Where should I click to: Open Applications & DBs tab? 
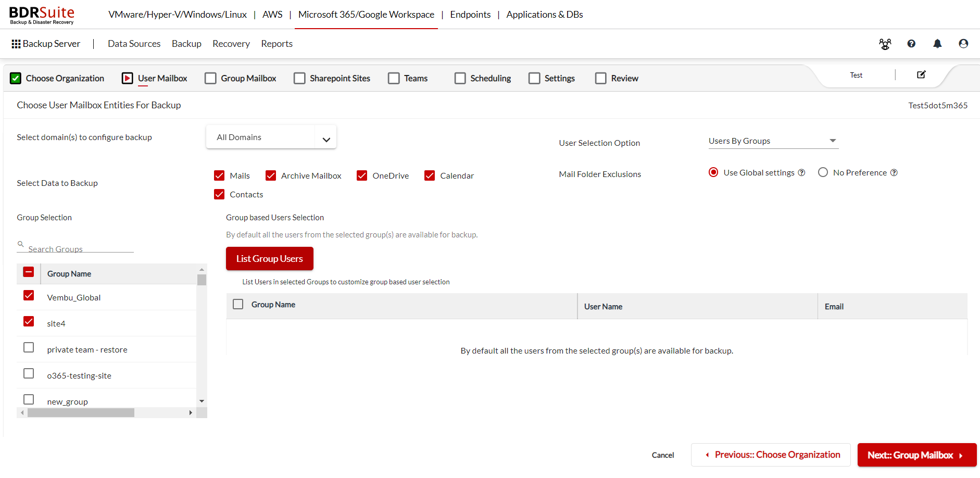click(x=545, y=15)
